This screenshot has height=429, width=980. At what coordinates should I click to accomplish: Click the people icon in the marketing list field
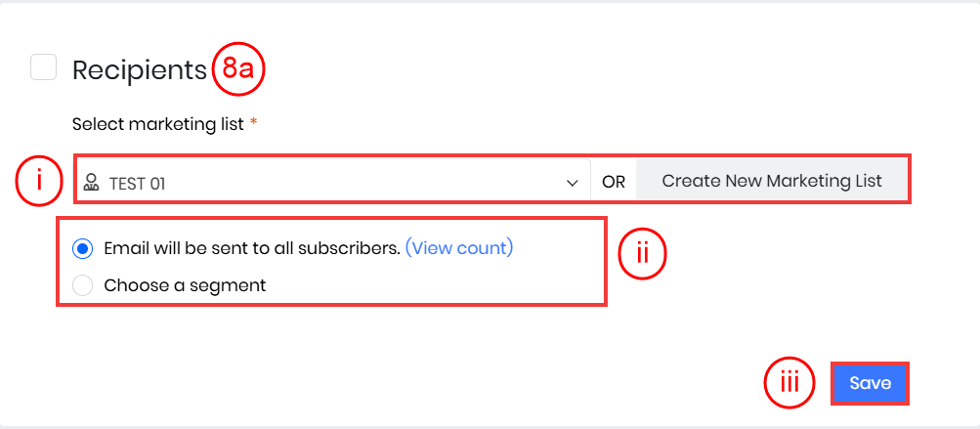tap(92, 182)
